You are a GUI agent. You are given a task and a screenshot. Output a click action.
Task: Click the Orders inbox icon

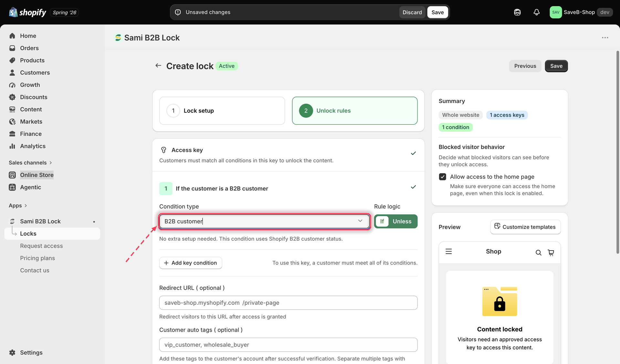12,48
